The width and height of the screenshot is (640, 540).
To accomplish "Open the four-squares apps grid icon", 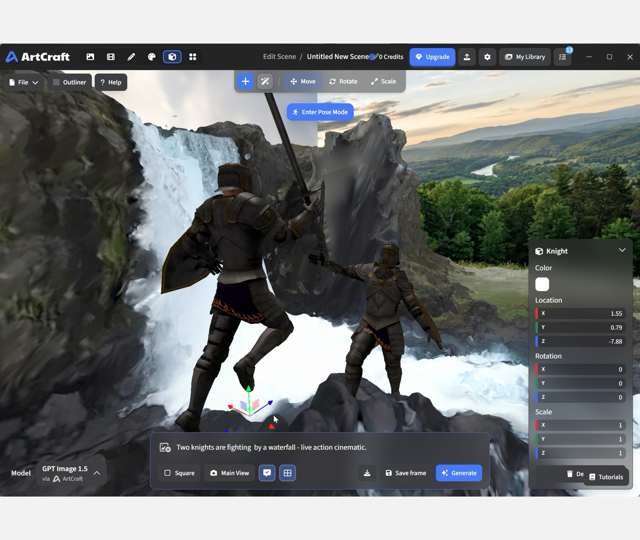I will tap(193, 57).
